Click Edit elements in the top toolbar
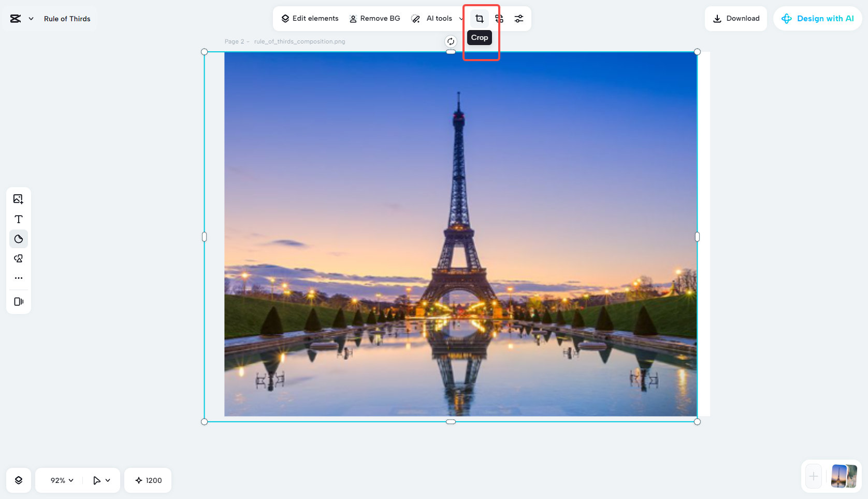 309,18
